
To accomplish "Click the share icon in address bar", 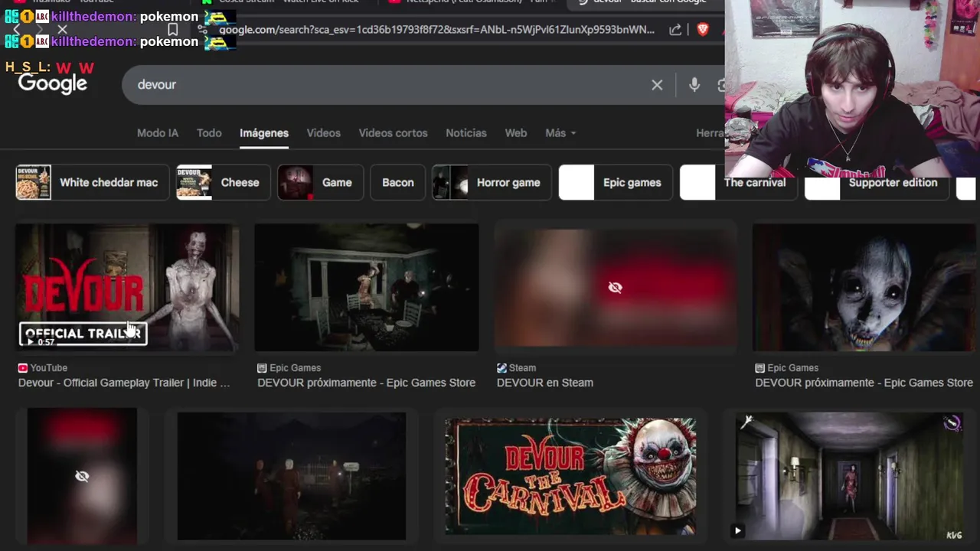I will 675,30.
